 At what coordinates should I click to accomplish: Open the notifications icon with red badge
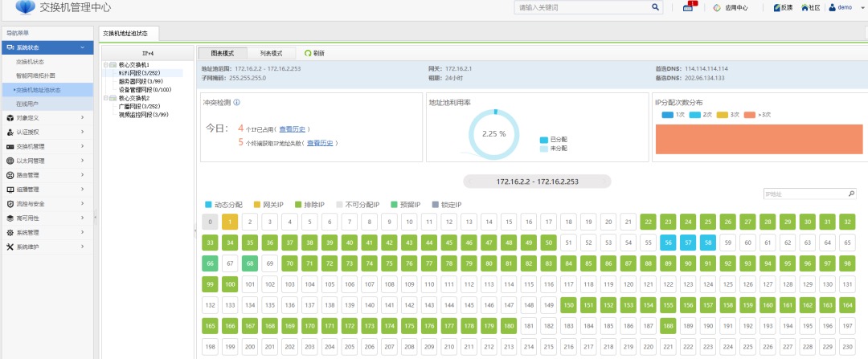point(690,7)
